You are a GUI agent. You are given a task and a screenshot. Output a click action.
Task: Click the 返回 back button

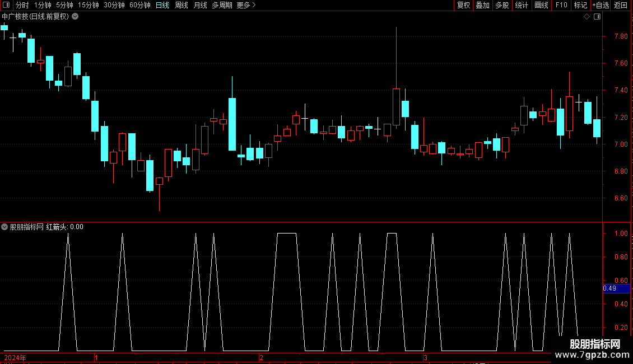[x=621, y=5]
